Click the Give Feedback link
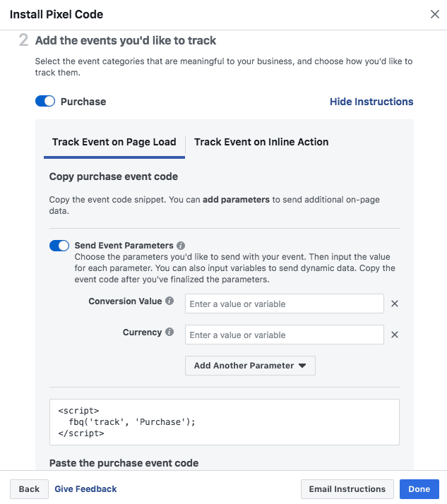 [85, 489]
